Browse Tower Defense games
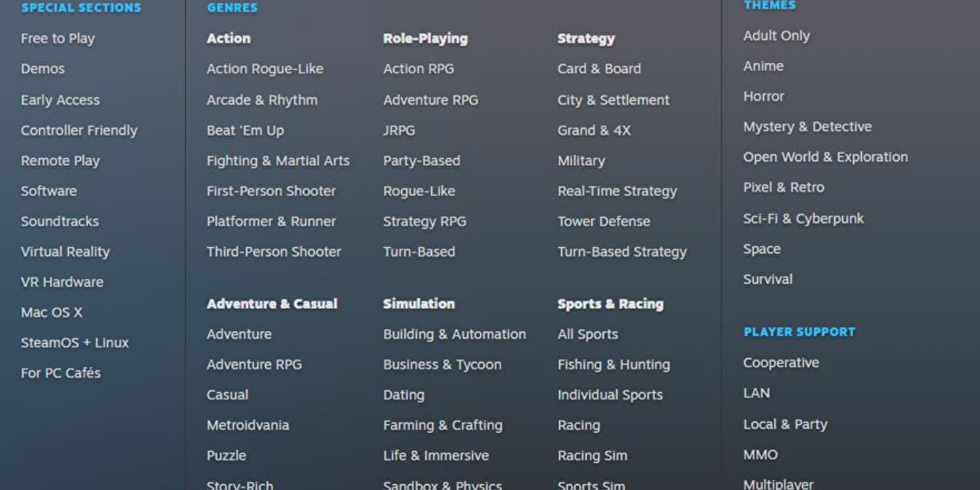 pyautogui.click(x=603, y=221)
